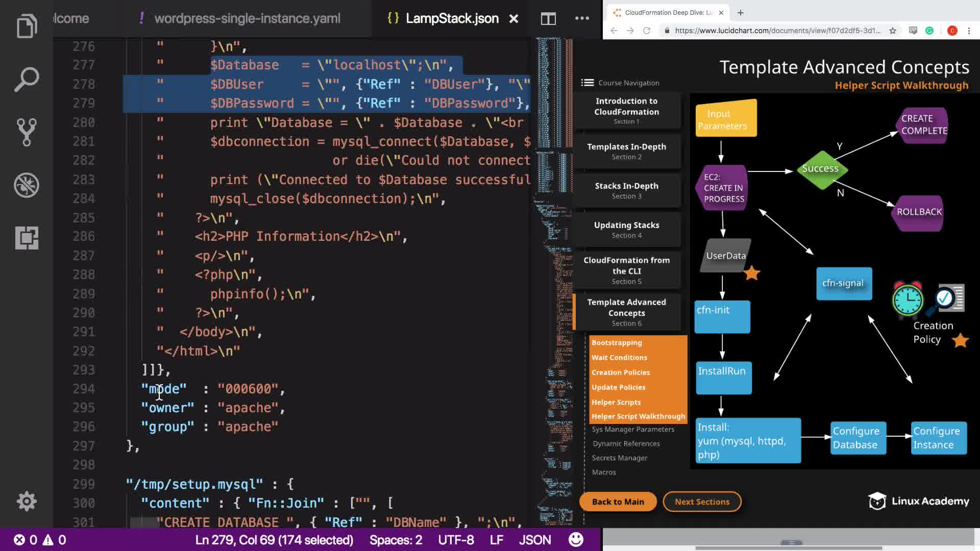Toggle the Course Navigation hamburger menu
Screen dimensions: 980x551
point(587,83)
